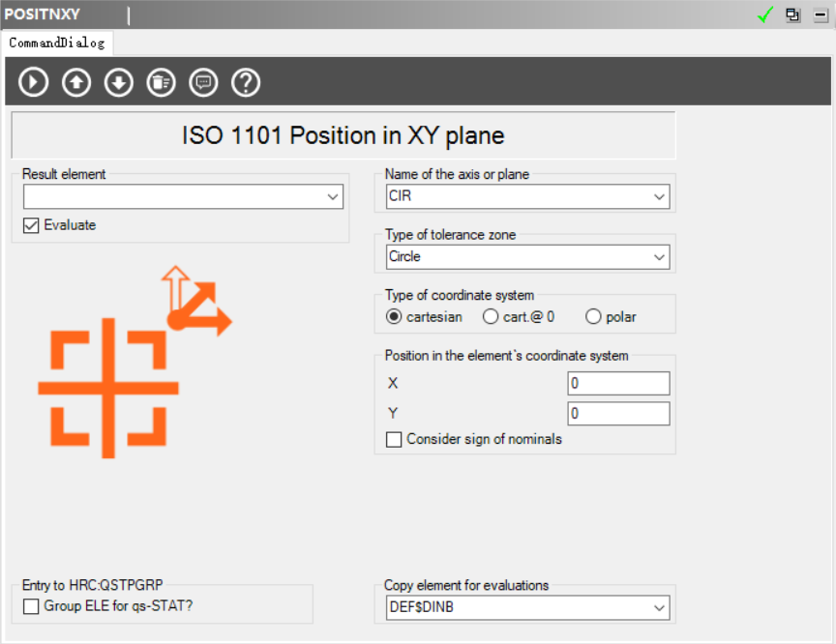Click the comment speech bubble icon
Image resolution: width=836 pixels, height=644 pixels.
tap(203, 83)
